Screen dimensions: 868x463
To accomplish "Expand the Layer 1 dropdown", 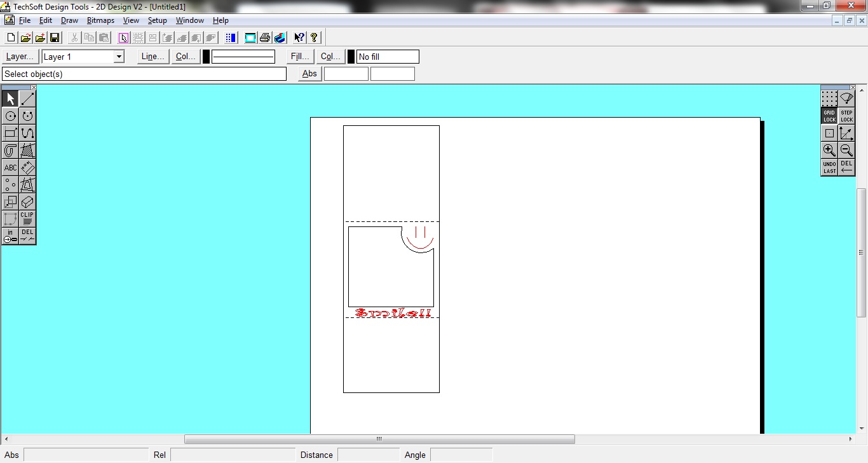I will click(119, 57).
